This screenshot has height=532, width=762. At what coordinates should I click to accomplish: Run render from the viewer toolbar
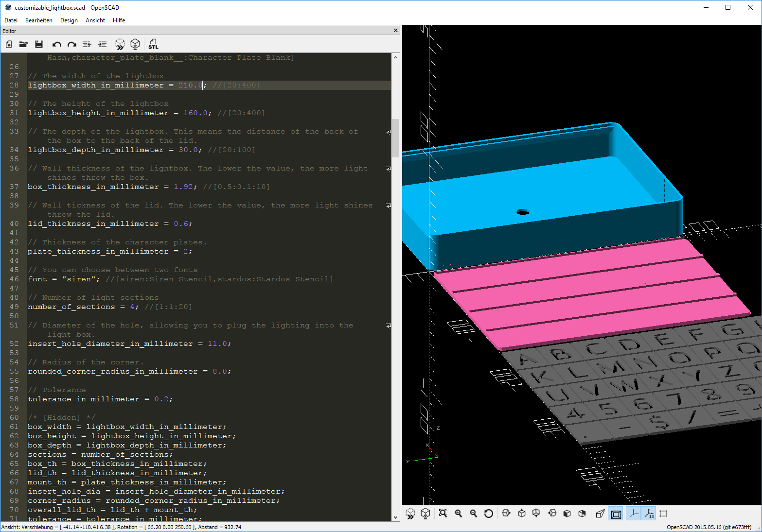pyautogui.click(x=425, y=514)
